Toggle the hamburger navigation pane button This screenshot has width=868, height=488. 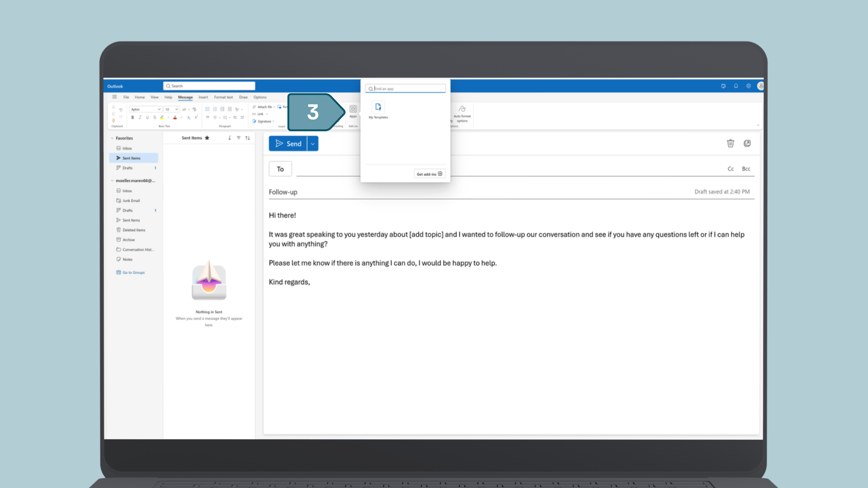(x=114, y=97)
